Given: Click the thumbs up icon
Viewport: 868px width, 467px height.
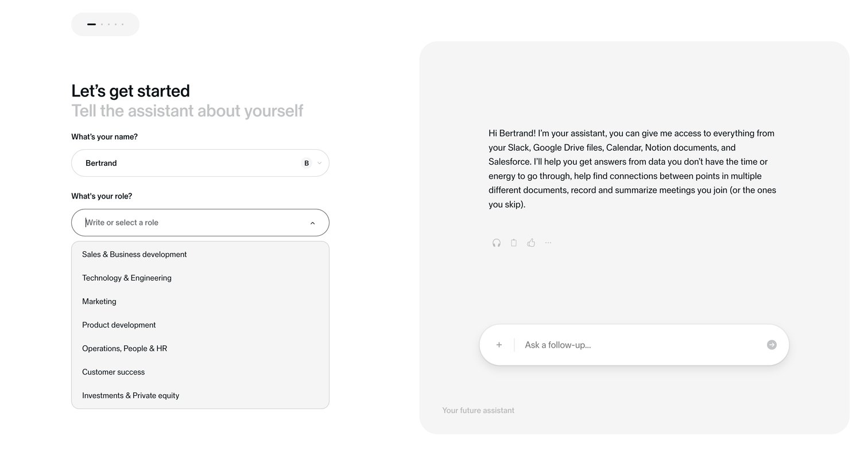Looking at the screenshot, I should tap(531, 243).
